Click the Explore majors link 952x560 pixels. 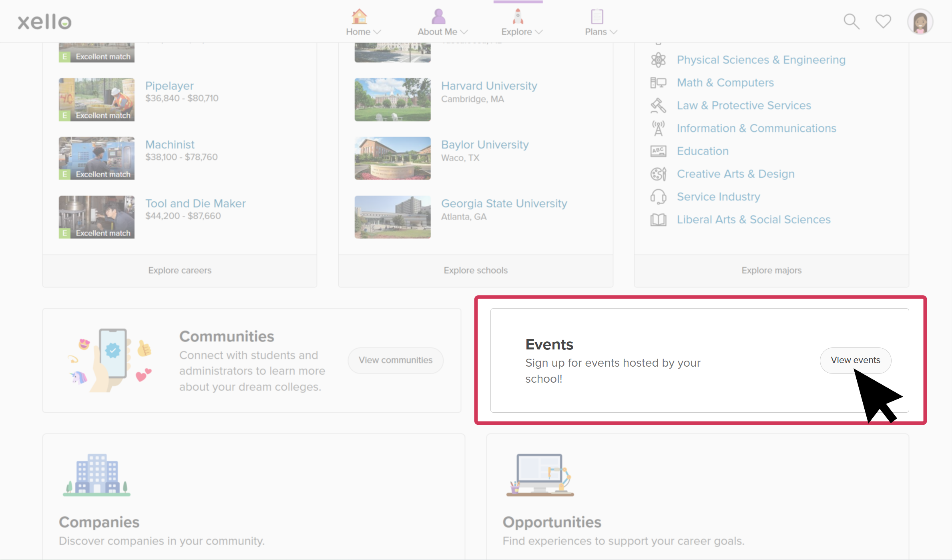(x=771, y=270)
